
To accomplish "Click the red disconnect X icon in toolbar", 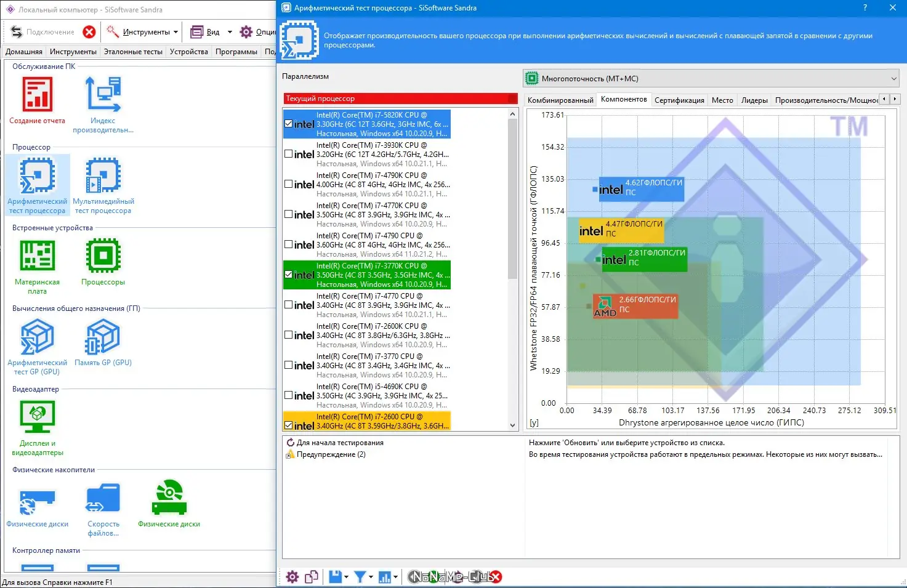I will click(x=89, y=32).
